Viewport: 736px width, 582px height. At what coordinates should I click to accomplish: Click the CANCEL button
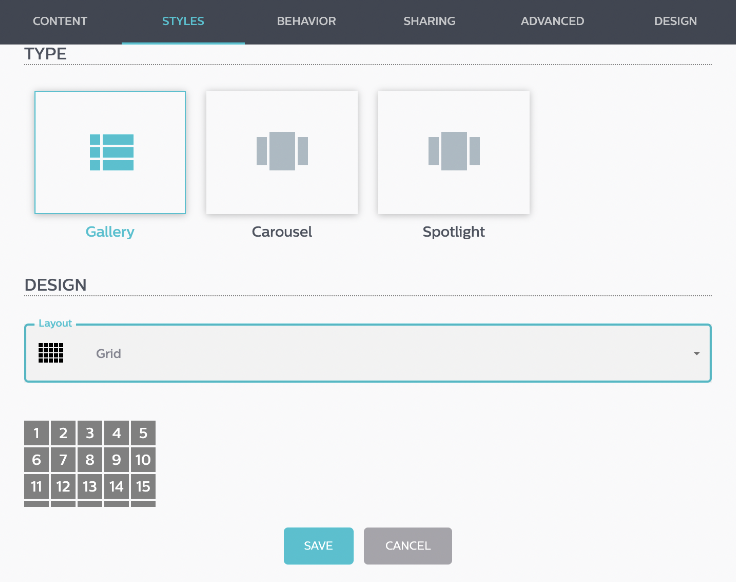408,546
